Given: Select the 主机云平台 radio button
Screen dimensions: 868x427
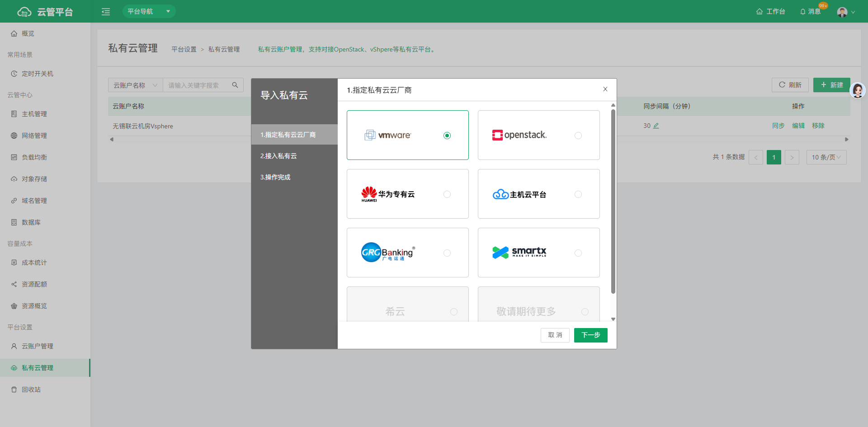Looking at the screenshot, I should [578, 194].
